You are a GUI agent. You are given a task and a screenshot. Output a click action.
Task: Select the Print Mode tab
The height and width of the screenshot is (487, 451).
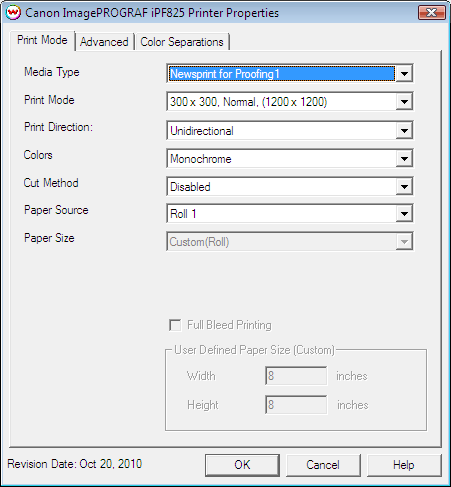click(x=42, y=40)
